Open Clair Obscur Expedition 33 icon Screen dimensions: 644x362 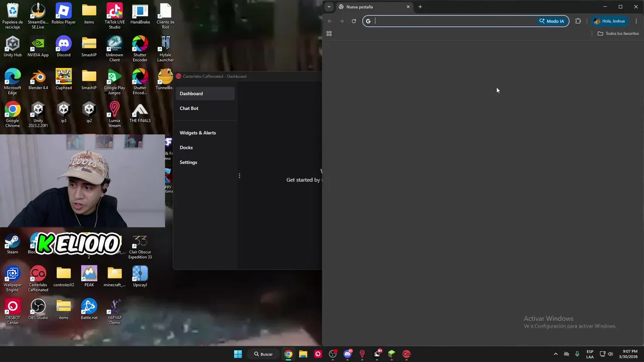[140, 246]
